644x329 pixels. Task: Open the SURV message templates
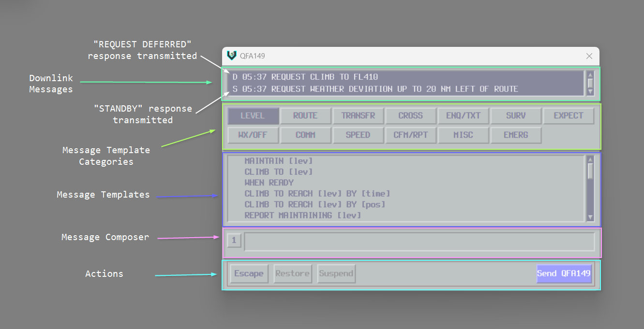516,115
